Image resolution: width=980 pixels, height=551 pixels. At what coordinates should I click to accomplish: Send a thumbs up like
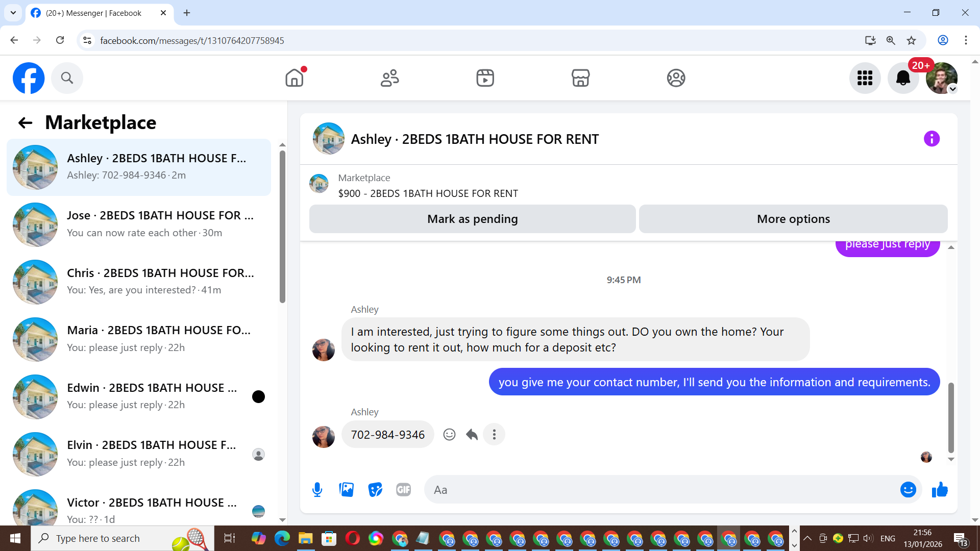pyautogui.click(x=939, y=490)
